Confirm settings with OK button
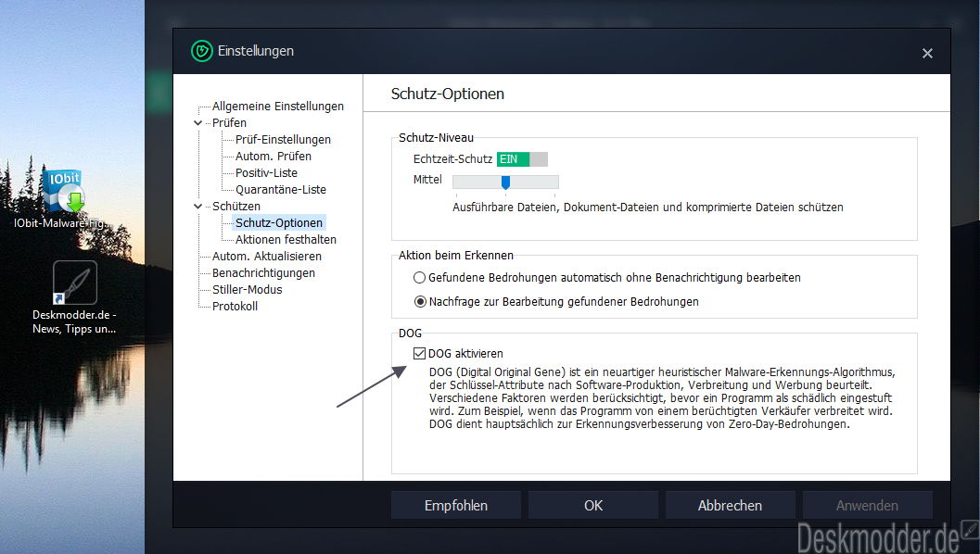 coord(593,505)
